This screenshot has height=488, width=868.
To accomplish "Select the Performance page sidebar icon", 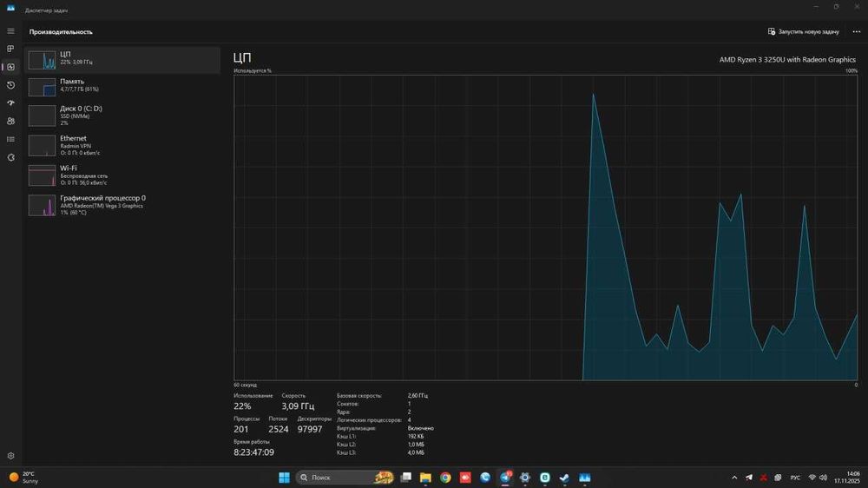I will (10, 67).
